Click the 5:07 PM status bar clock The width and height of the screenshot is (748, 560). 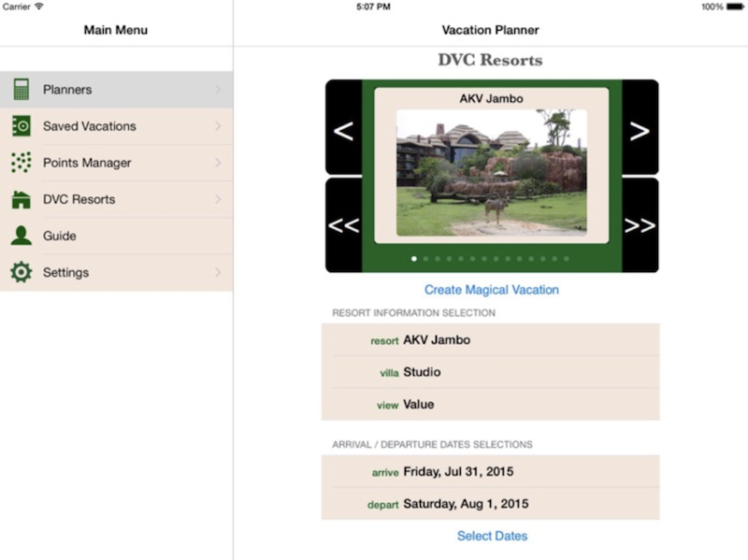pos(373,7)
